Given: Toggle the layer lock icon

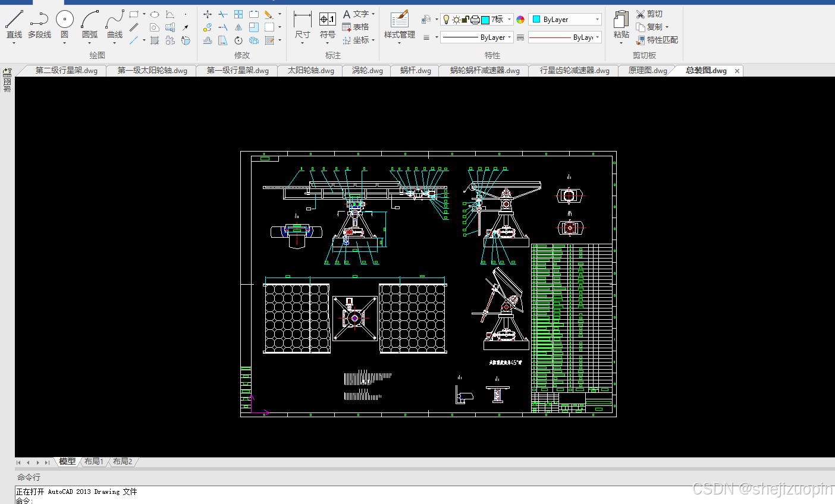Looking at the screenshot, I should tap(465, 20).
